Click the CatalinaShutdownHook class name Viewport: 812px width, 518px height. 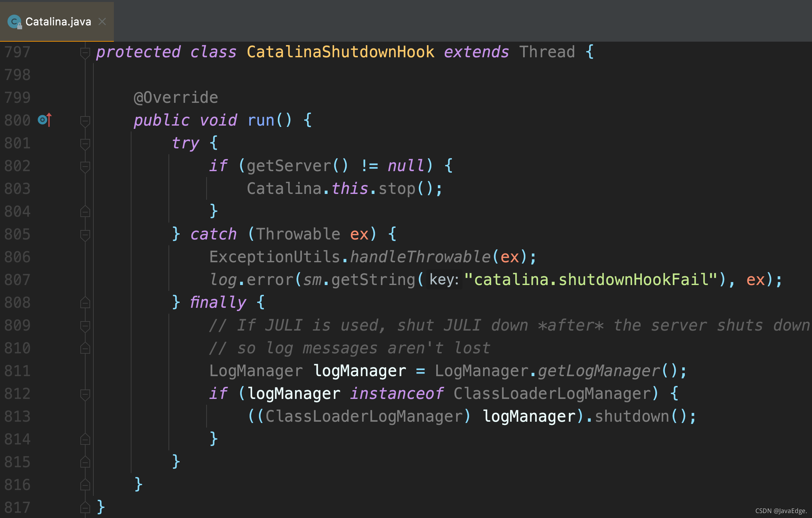coord(341,52)
